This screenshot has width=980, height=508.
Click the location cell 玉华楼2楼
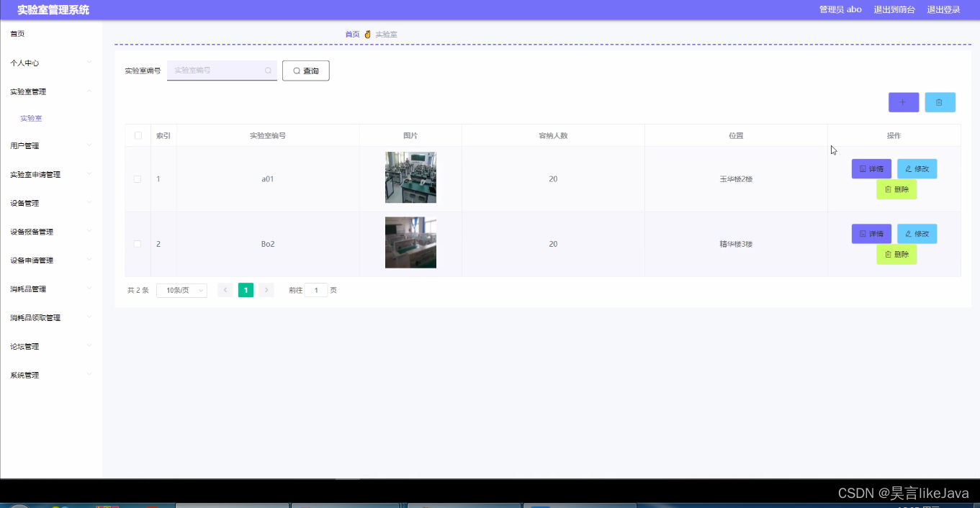(x=736, y=179)
